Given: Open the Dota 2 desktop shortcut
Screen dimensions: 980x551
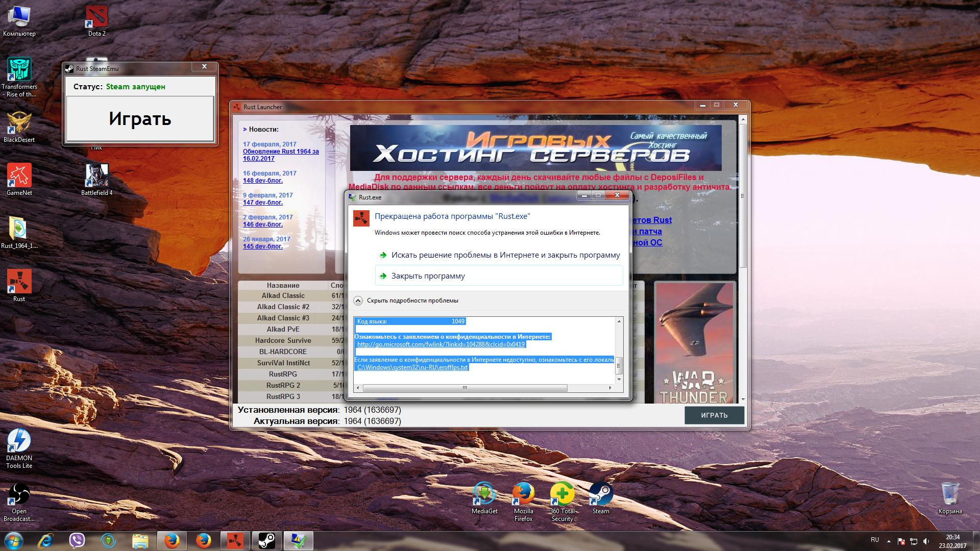Looking at the screenshot, I should [x=96, y=21].
